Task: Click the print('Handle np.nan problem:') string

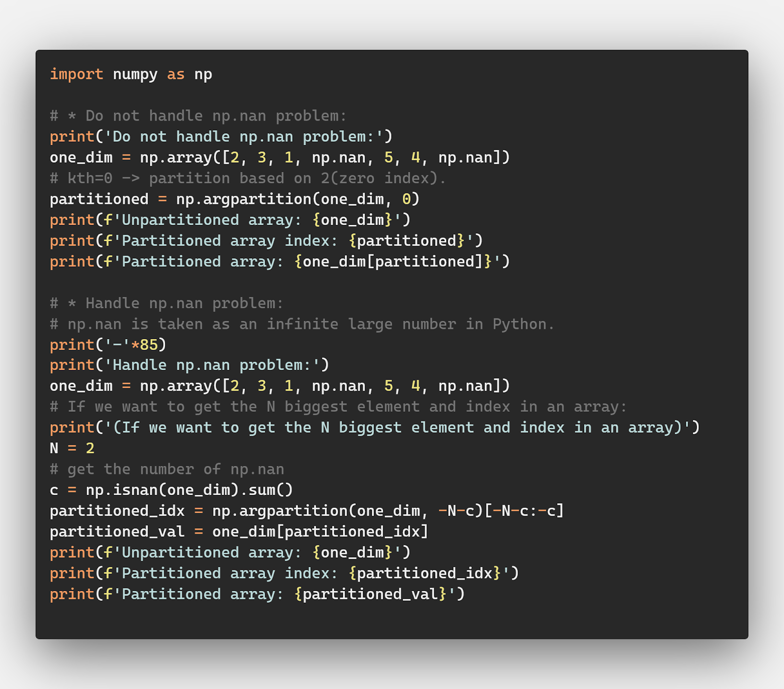Action: click(216, 365)
